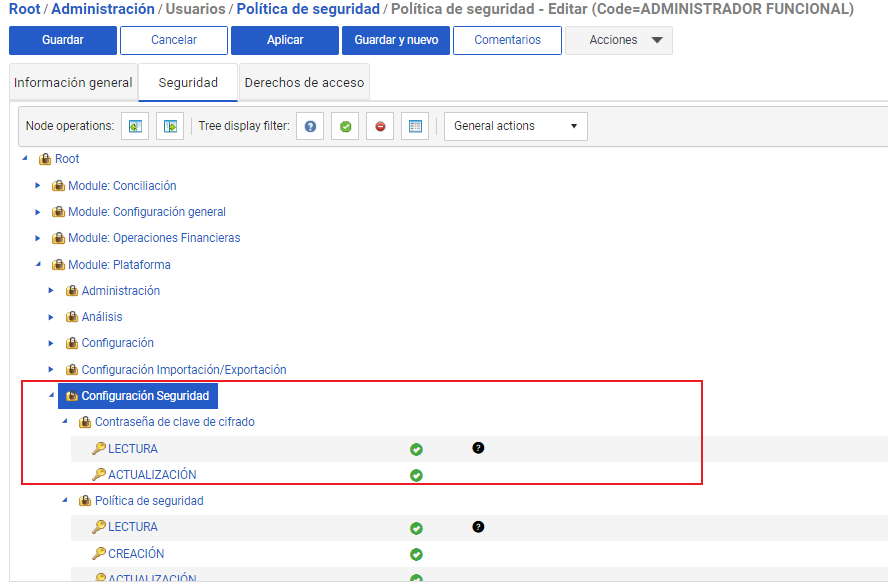
Task: Click the key icon beside CREACIÓN
Action: tap(99, 554)
